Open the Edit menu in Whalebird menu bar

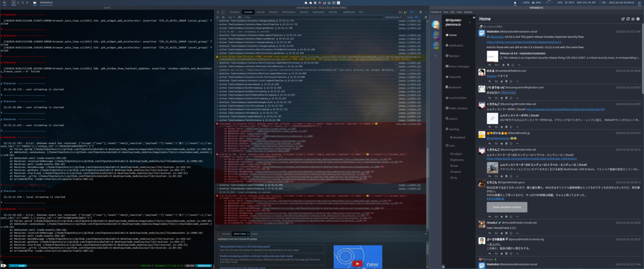coord(452,12)
